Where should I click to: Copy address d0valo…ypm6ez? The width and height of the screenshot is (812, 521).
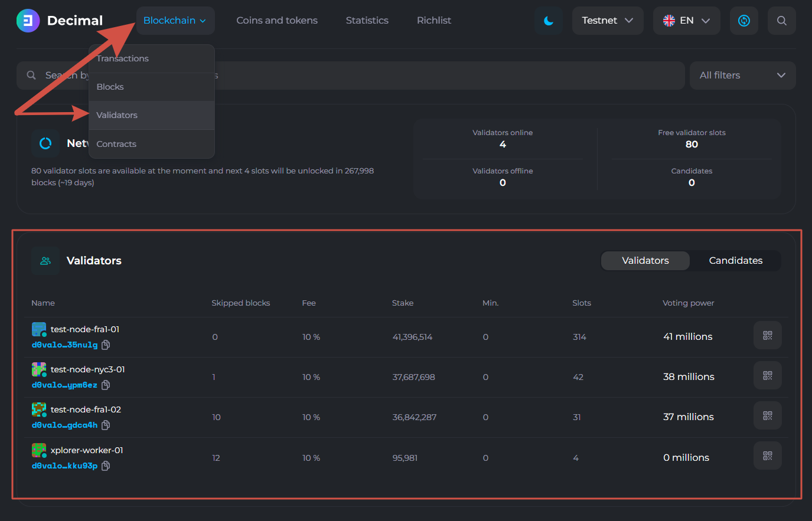[x=106, y=385]
